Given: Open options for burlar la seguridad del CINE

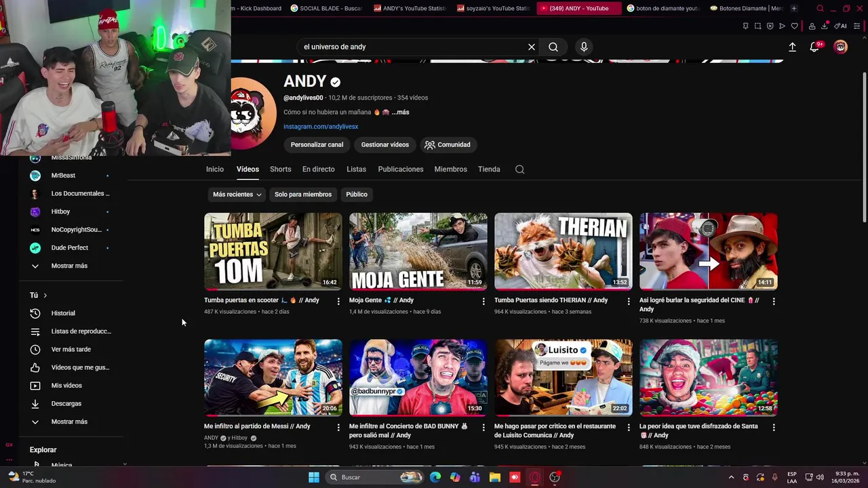Looking at the screenshot, I should (x=774, y=301).
